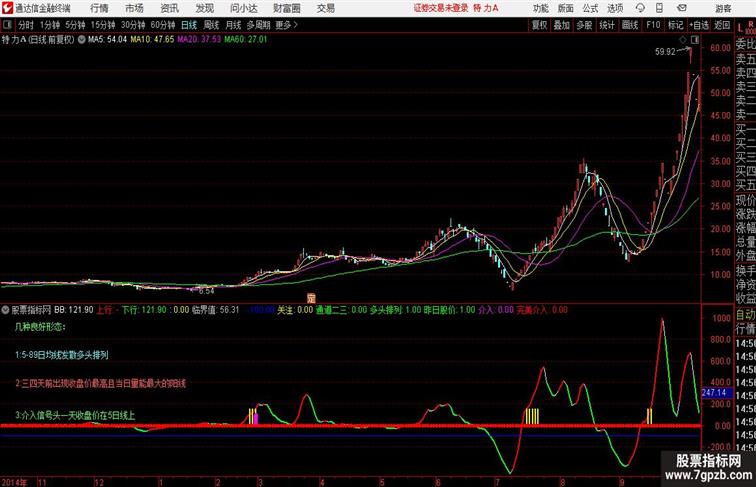The height and width of the screenshot is (487, 756).
Task: Click the 2014年 label on the time axis
Action: (x=14, y=482)
